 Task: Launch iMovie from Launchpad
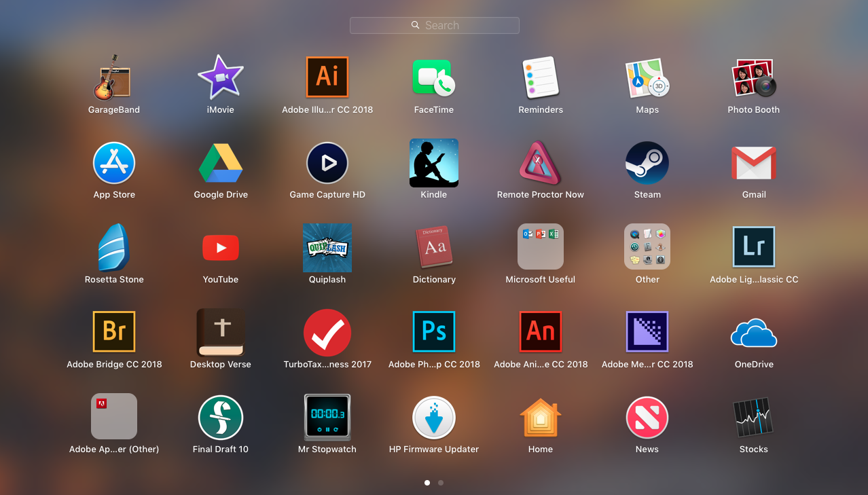[221, 78]
